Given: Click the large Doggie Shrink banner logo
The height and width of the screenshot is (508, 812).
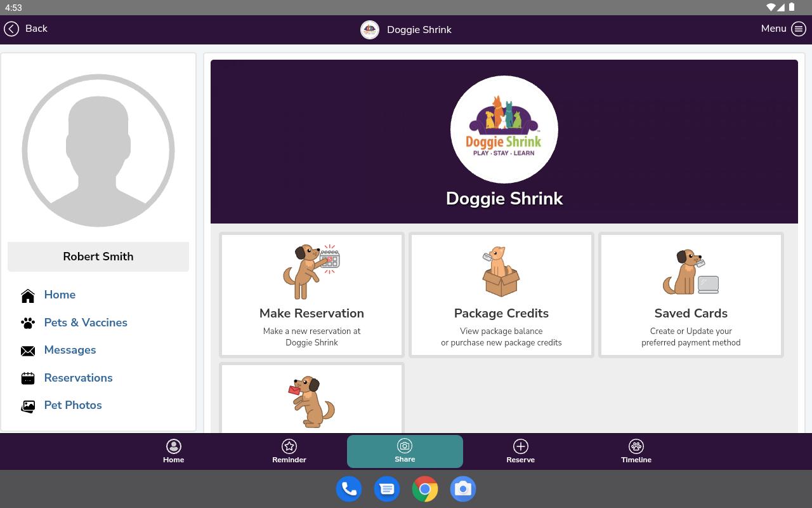Looking at the screenshot, I should [504, 130].
